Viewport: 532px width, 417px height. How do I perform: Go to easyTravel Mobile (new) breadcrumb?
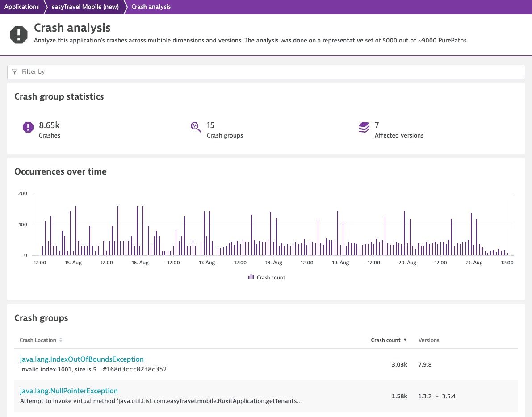[85, 7]
